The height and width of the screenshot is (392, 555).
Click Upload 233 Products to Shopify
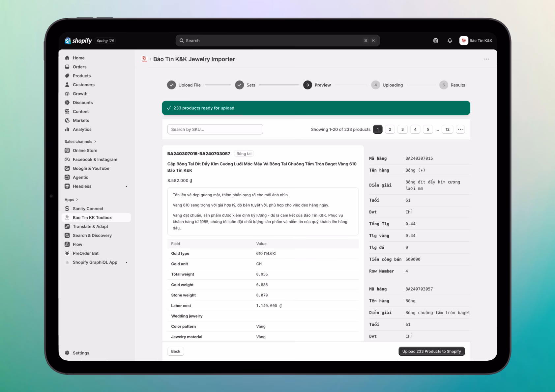[x=431, y=351]
